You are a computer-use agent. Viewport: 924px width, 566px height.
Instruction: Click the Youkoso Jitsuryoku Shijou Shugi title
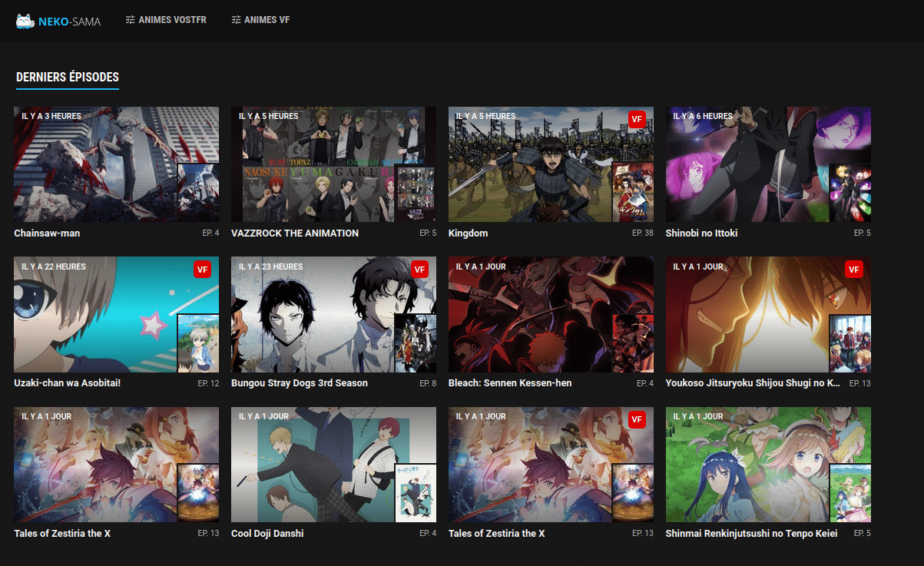(x=753, y=382)
